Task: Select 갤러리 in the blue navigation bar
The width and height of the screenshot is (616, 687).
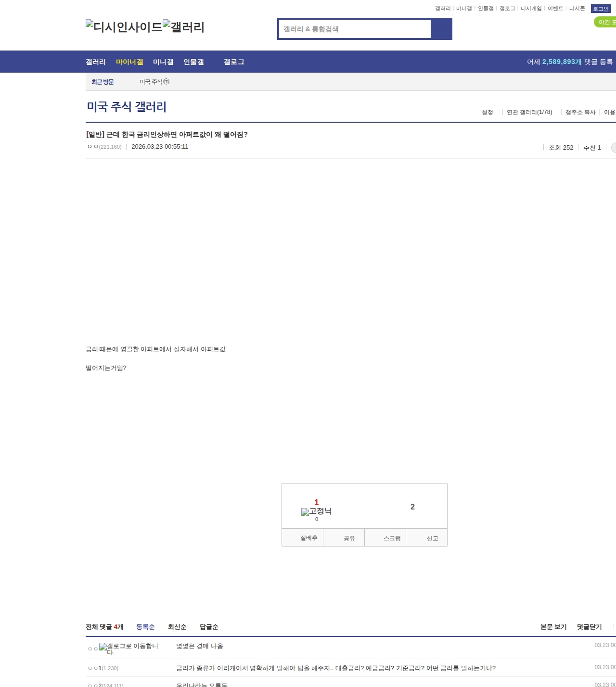Action: coord(96,62)
